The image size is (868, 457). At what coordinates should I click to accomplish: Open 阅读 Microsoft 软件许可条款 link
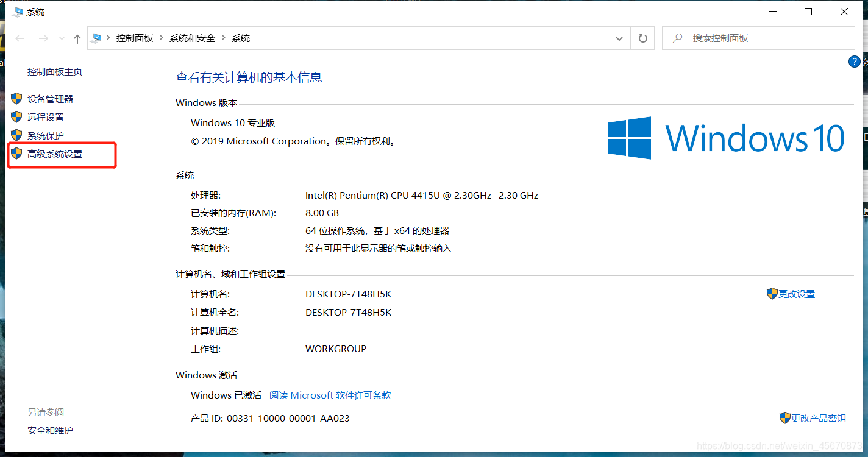[330, 395]
